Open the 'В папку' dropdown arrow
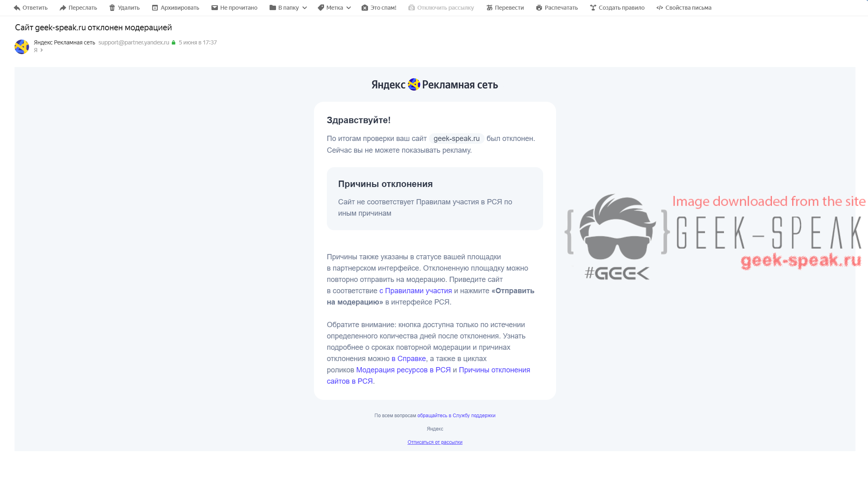This screenshot has width=868, height=479. coord(305,8)
